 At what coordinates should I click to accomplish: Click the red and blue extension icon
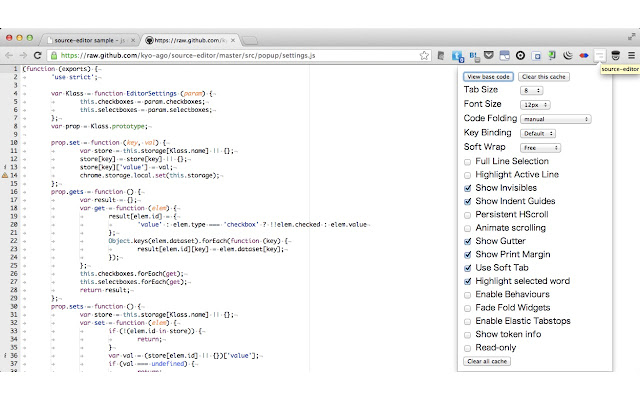(x=584, y=56)
